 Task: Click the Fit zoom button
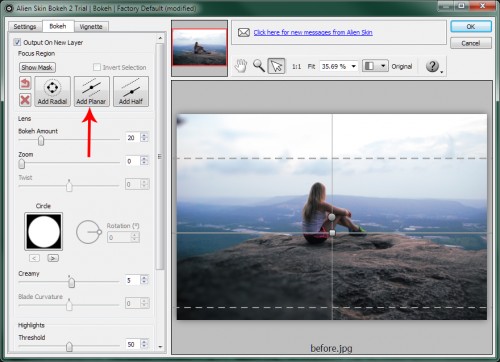[x=311, y=66]
